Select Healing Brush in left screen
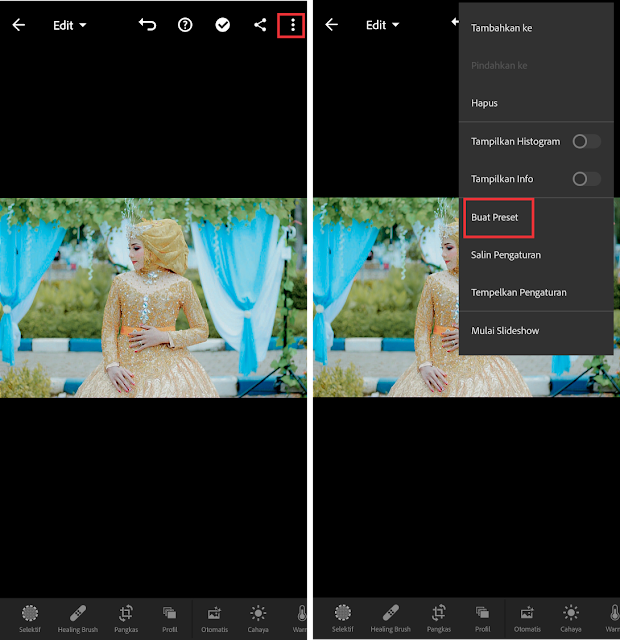 coord(78,618)
